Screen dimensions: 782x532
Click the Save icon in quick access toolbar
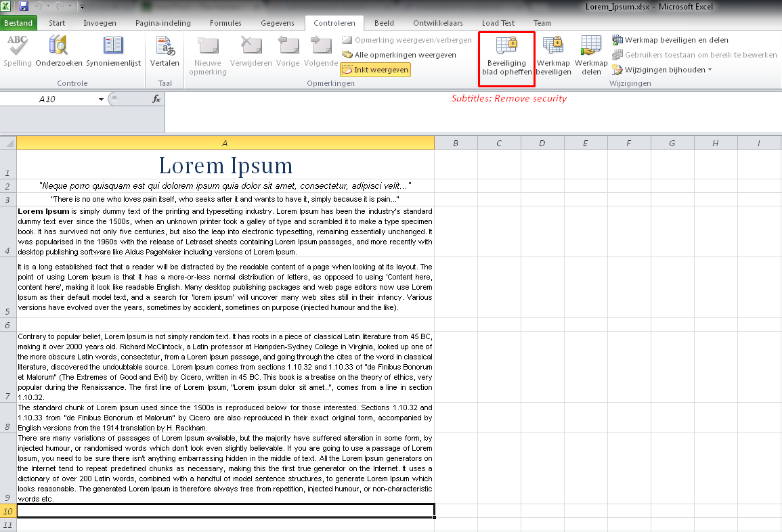(24, 7)
